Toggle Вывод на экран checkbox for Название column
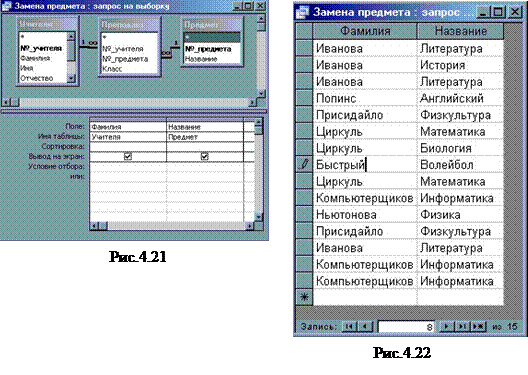Image resolution: width=528 pixels, height=375 pixels. [204, 157]
